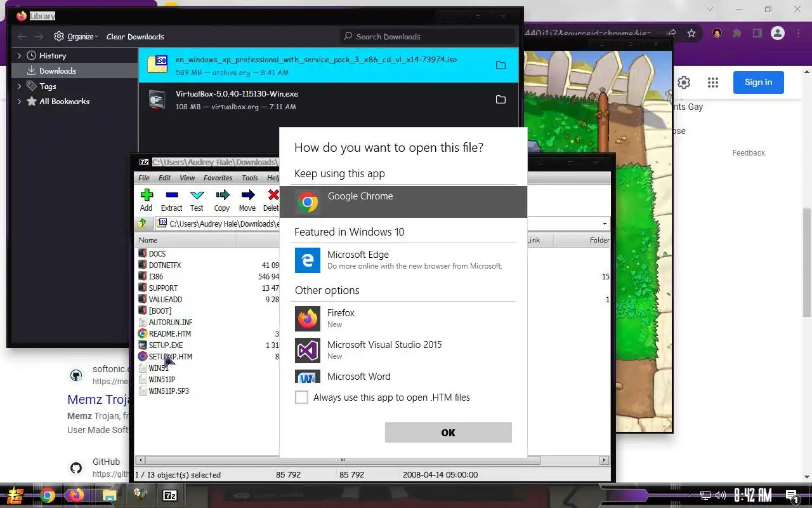Image resolution: width=812 pixels, height=508 pixels.
Task: Click the Search Downloads field
Action: (428, 37)
